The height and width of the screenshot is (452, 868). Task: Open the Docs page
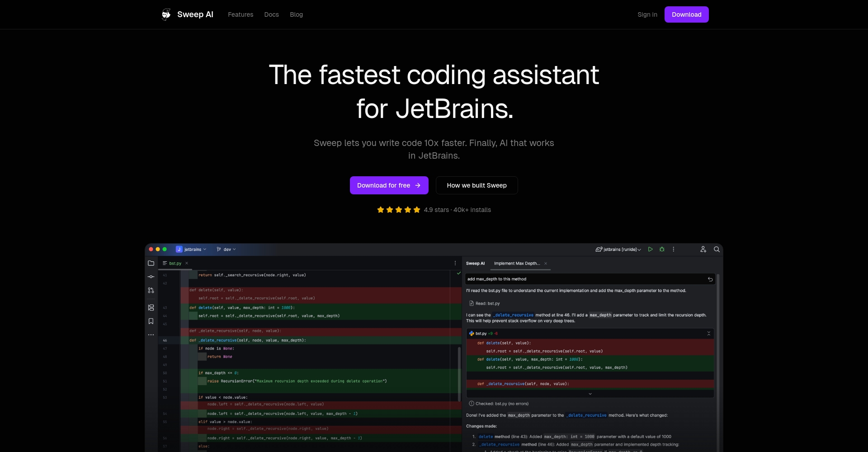click(x=272, y=14)
